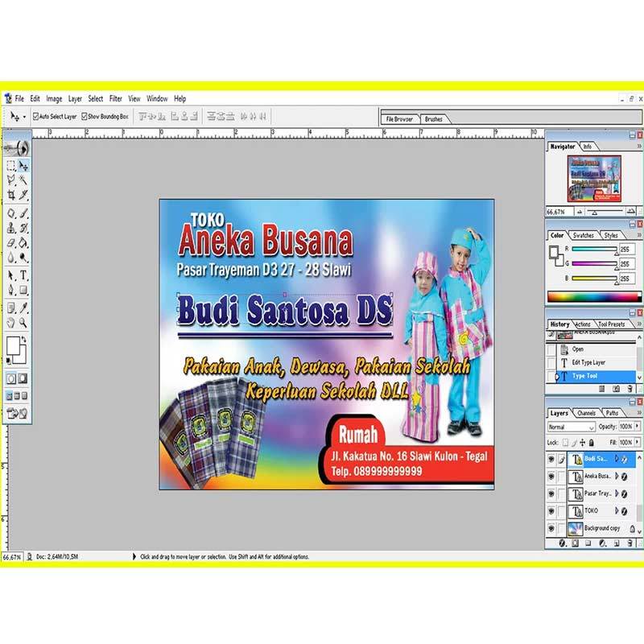Hide the Background copy layer
This screenshot has height=644, width=644.
[x=551, y=529]
